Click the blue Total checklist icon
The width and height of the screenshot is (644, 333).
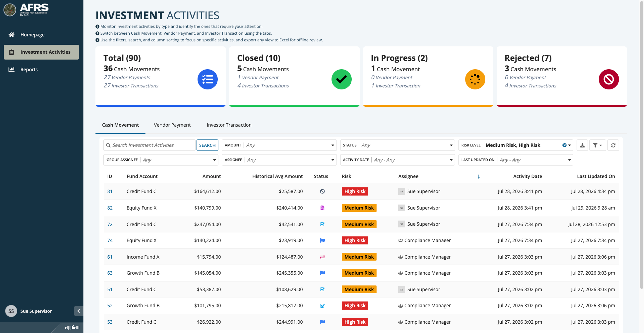[207, 79]
